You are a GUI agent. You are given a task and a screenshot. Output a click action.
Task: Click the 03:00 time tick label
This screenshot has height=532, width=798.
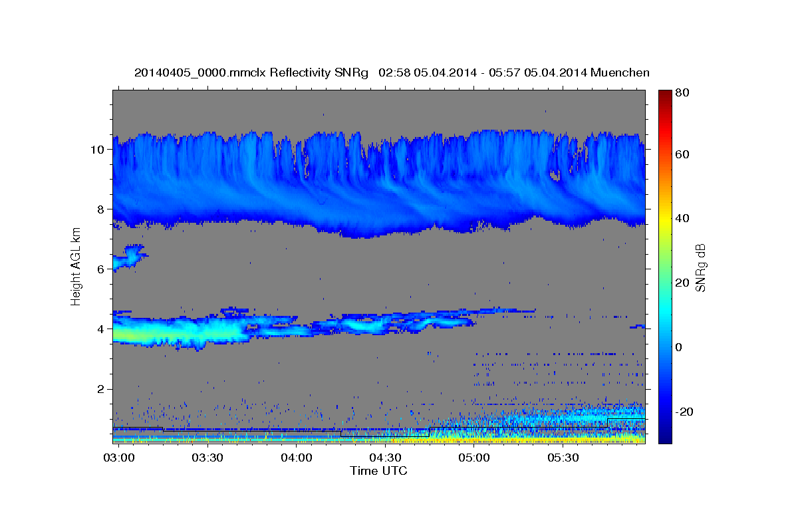click(x=119, y=458)
